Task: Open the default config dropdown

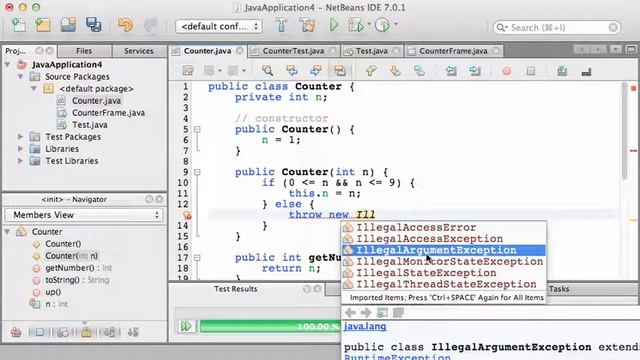Action: 219,26
